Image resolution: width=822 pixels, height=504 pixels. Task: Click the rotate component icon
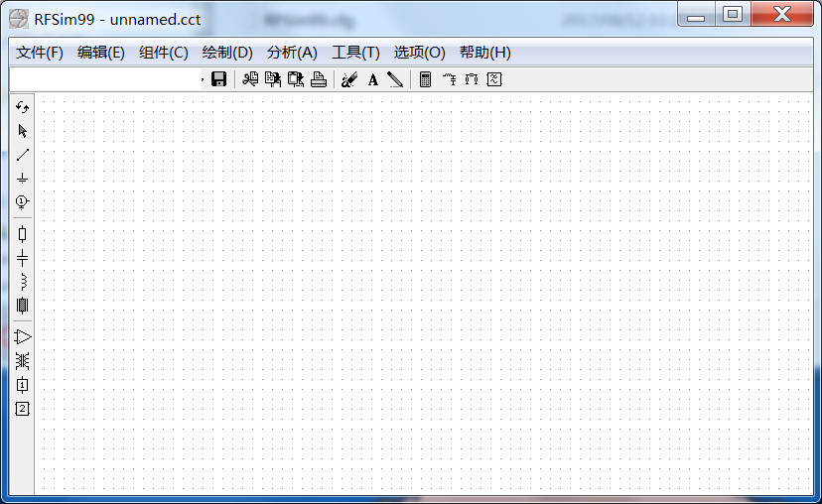(x=22, y=107)
